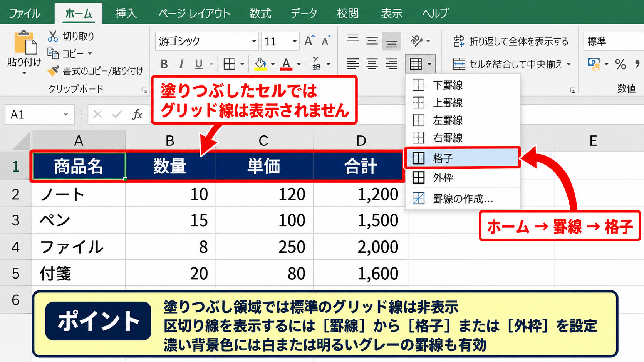Switch to the 表示 tab

[x=392, y=13]
